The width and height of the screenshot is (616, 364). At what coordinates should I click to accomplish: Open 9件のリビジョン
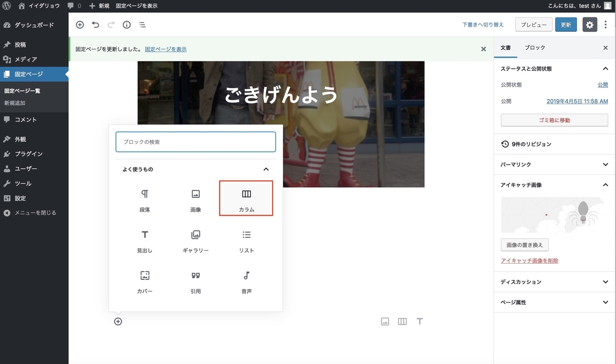point(554,144)
